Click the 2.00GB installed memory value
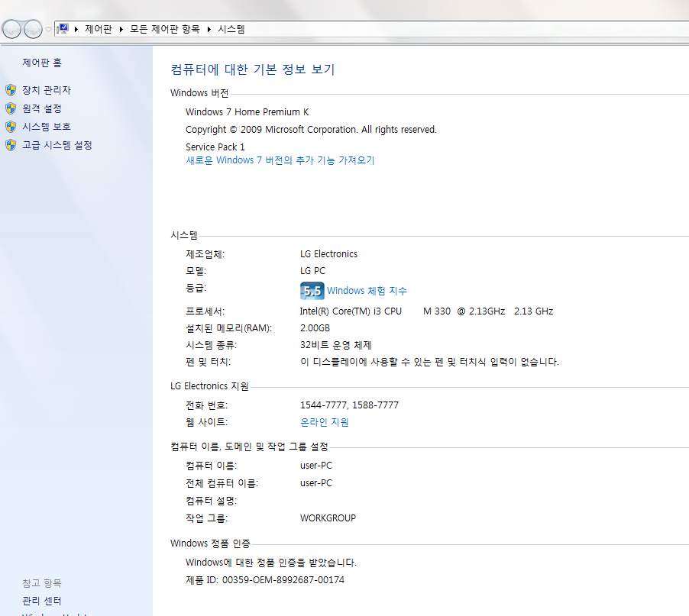The height and width of the screenshot is (616, 689). (x=315, y=328)
